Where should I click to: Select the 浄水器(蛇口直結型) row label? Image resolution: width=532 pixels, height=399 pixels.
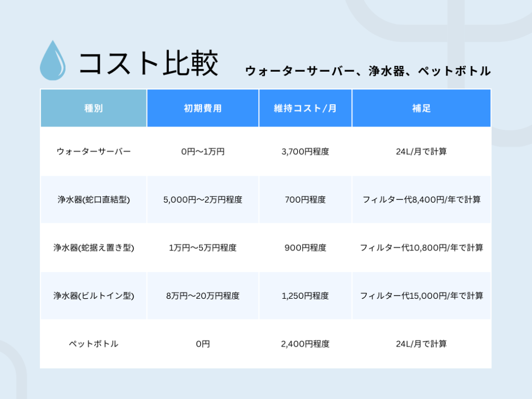pos(94,199)
